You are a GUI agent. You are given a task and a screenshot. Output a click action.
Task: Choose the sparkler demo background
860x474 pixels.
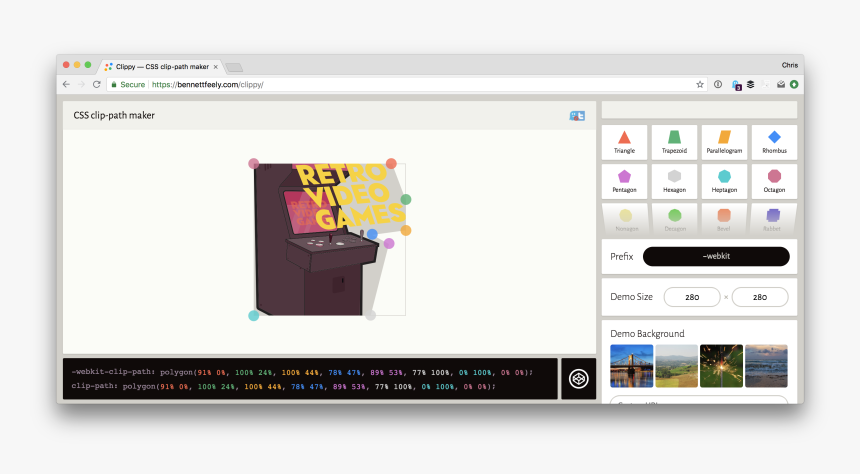point(721,366)
